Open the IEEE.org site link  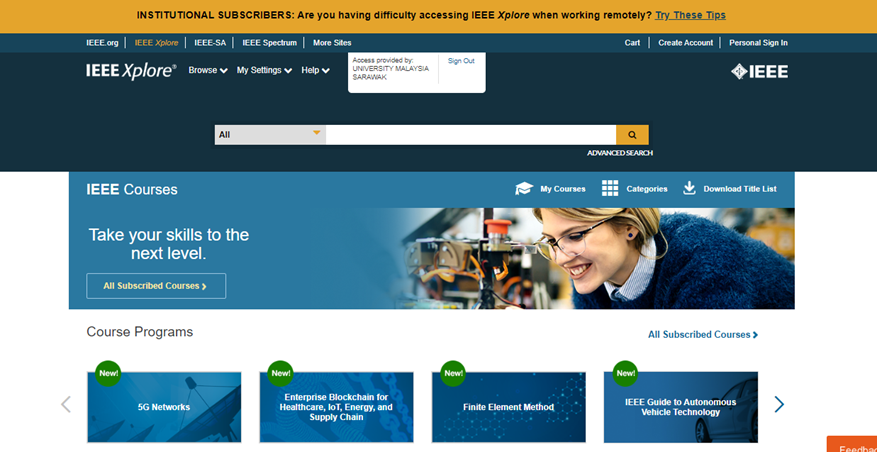click(102, 43)
